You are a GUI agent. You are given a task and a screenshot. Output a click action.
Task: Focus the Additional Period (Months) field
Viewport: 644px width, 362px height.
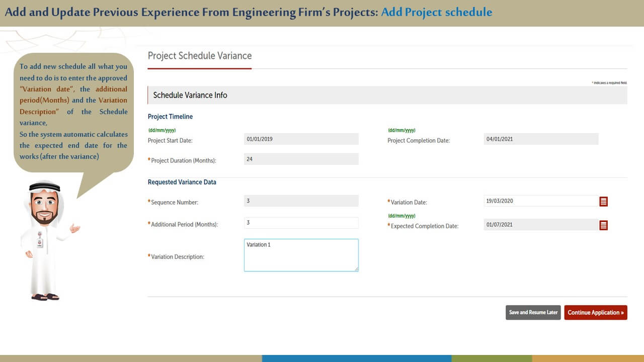[301, 223]
